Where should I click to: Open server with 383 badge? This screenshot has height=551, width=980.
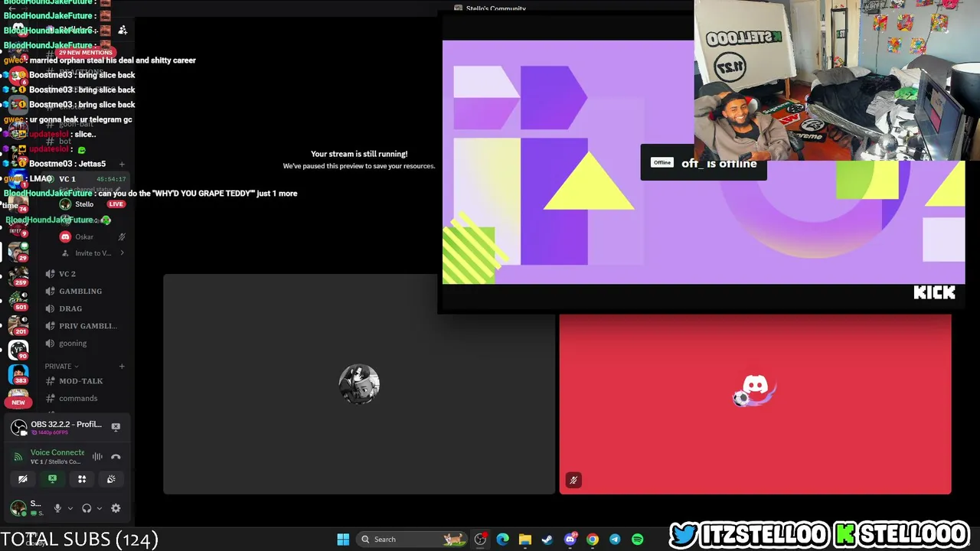[18, 375]
